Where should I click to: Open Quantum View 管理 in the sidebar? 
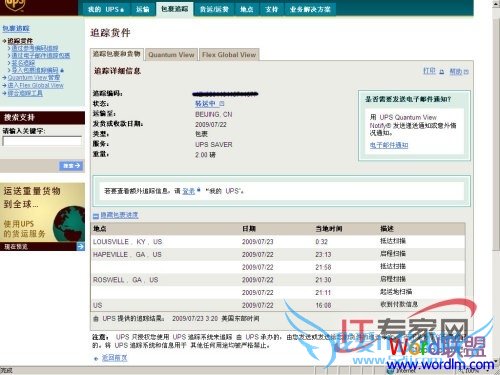[x=34, y=78]
